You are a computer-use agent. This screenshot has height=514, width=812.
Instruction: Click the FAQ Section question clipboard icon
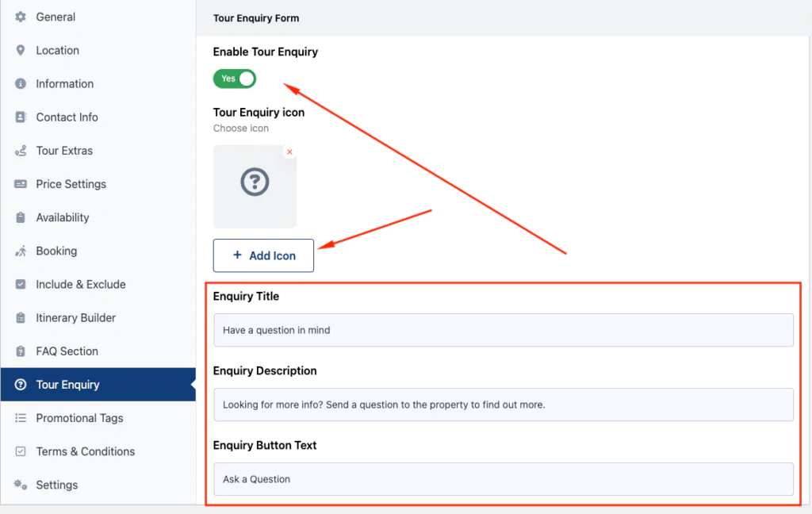tap(20, 351)
